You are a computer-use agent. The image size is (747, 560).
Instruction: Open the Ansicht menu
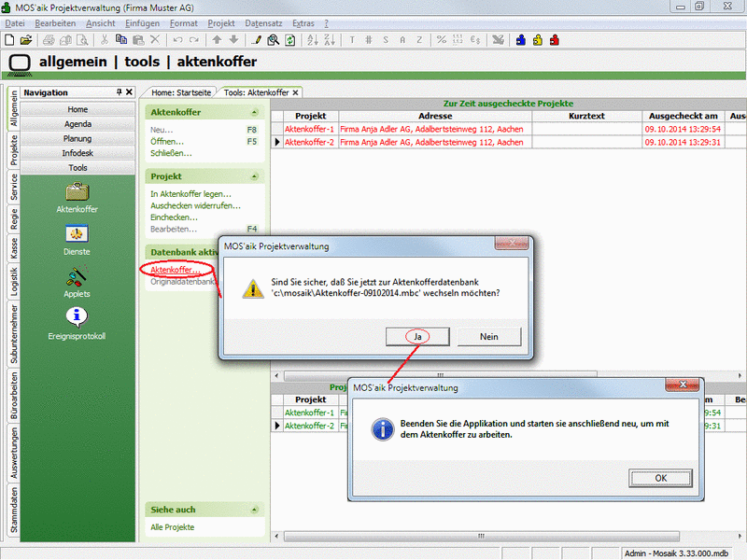coord(101,23)
